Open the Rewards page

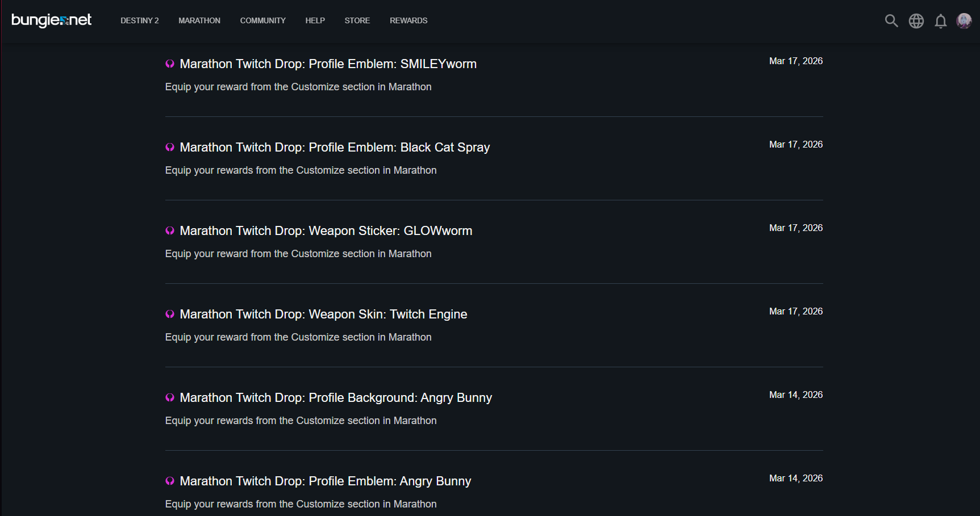click(408, 20)
